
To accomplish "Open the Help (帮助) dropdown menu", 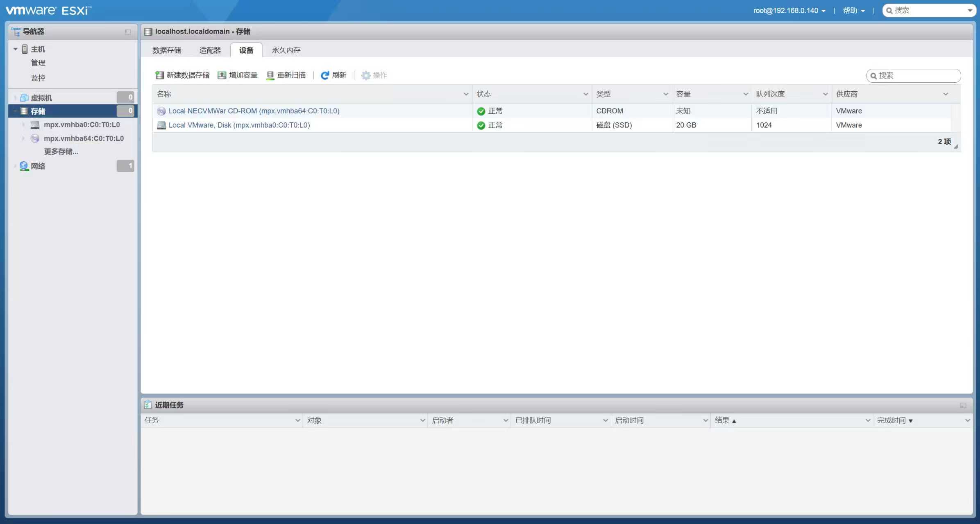I will 854,11.
